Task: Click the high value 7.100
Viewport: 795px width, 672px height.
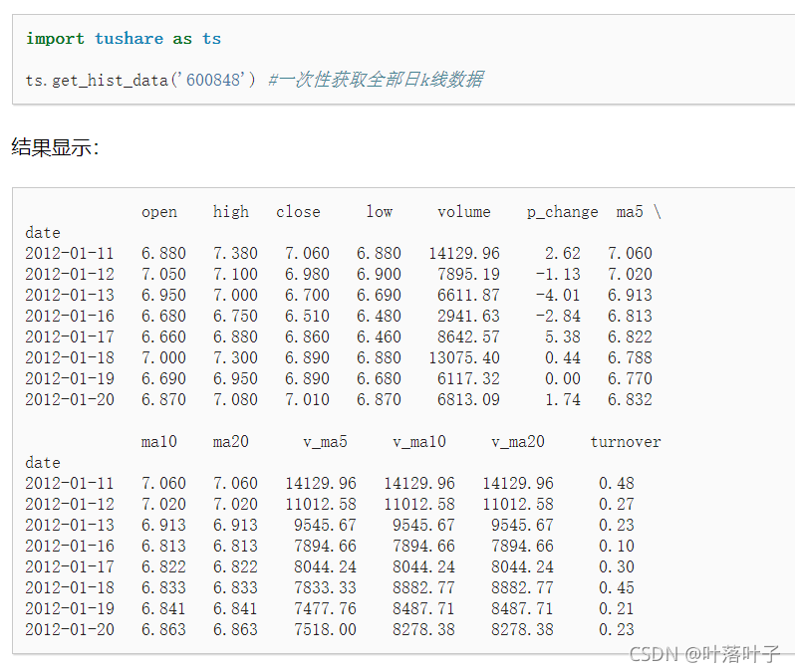Action: (x=235, y=274)
